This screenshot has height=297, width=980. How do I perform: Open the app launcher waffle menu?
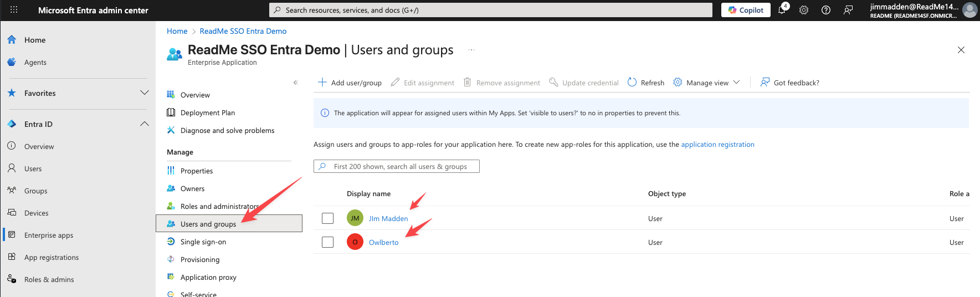tap(14, 10)
